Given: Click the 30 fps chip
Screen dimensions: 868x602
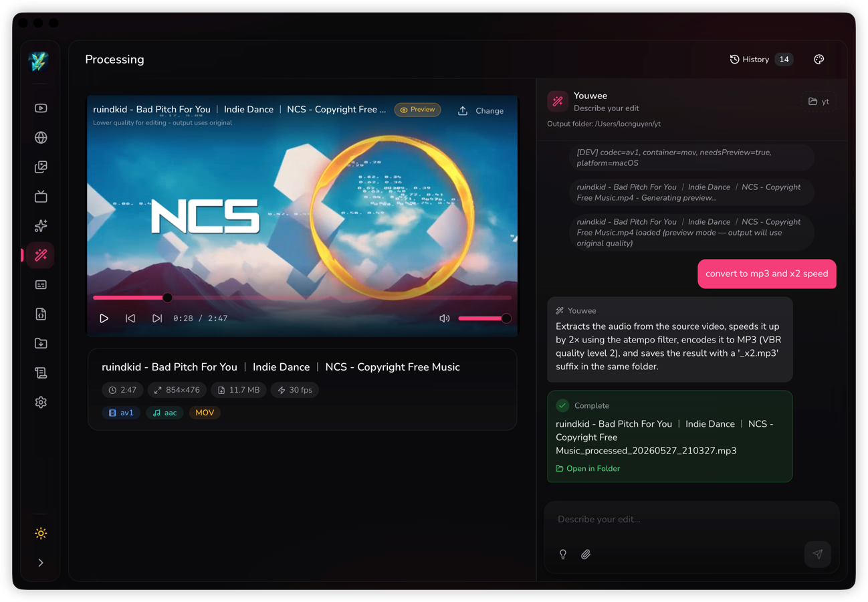Looking at the screenshot, I should pyautogui.click(x=295, y=390).
